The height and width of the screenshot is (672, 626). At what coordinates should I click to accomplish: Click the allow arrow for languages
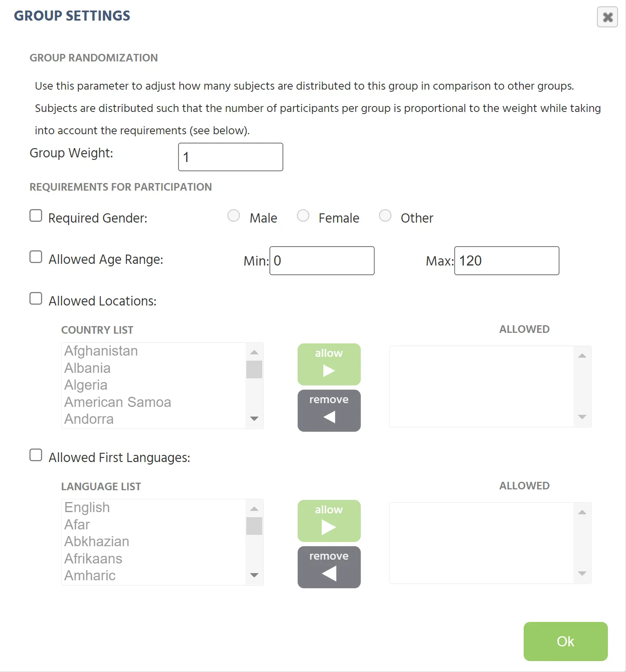tap(329, 521)
